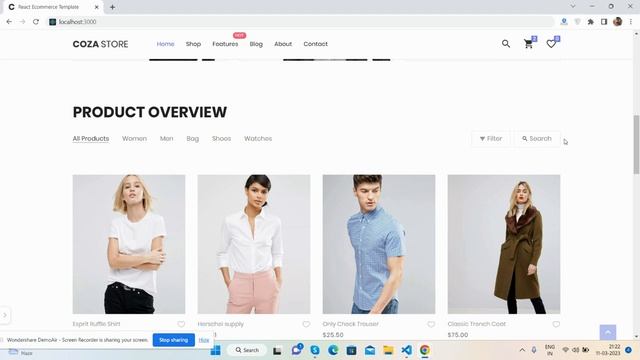The width and height of the screenshot is (640, 360).
Task: Click the taskbar Search box
Action: pyautogui.click(x=247, y=350)
